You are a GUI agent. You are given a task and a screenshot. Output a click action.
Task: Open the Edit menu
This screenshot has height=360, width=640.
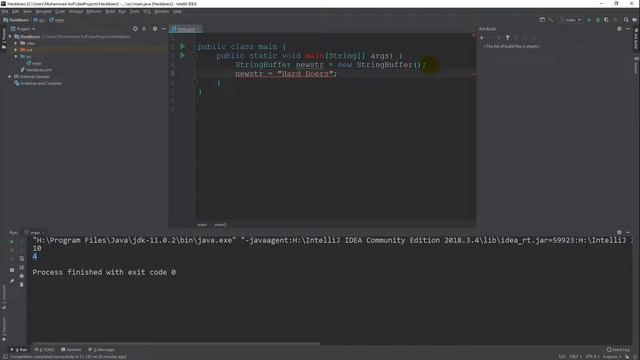click(x=16, y=11)
